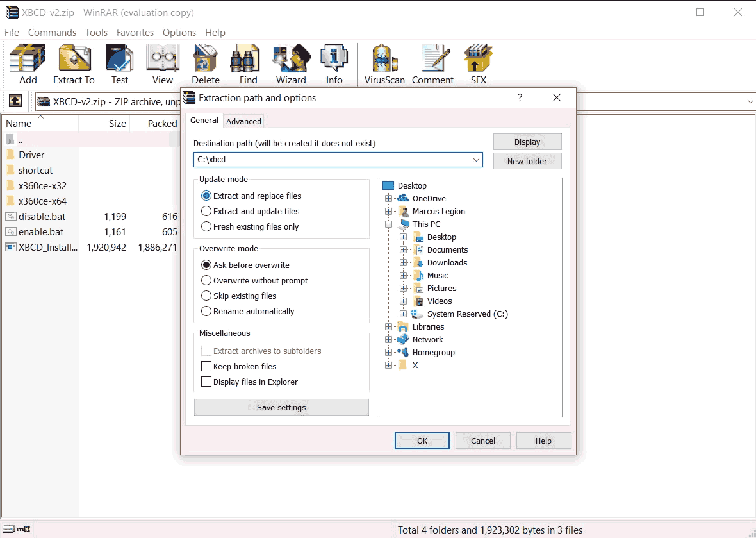Select the x360ce-x64 folder
The width and height of the screenshot is (756, 538).
pos(36,201)
